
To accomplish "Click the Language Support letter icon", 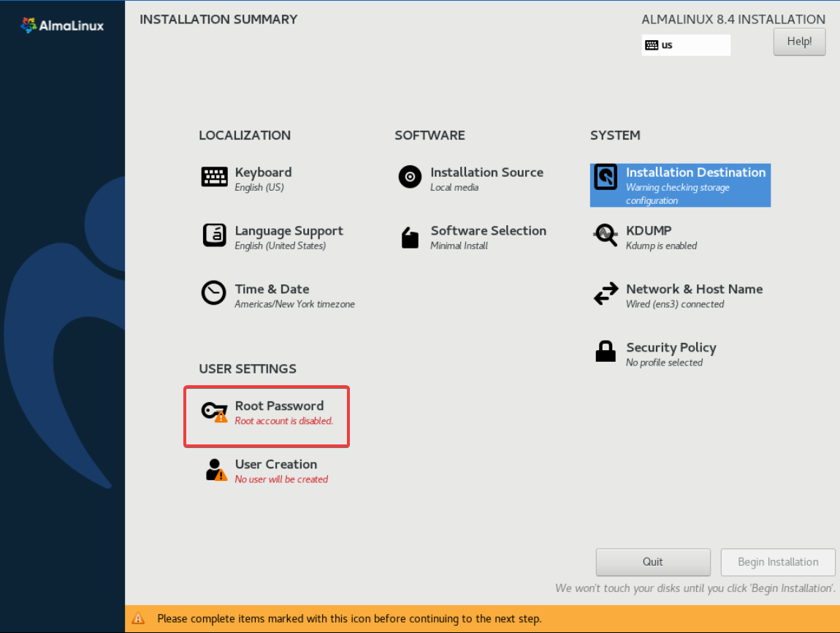I will (x=214, y=235).
